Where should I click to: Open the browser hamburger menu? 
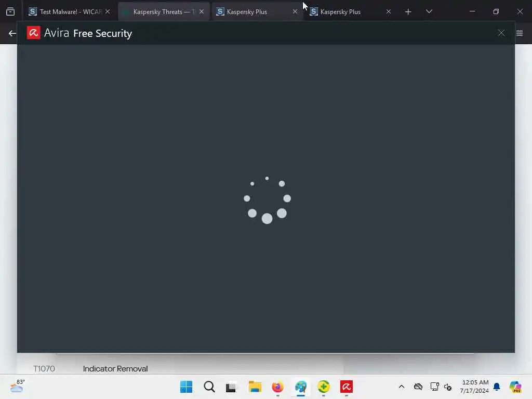520,33
